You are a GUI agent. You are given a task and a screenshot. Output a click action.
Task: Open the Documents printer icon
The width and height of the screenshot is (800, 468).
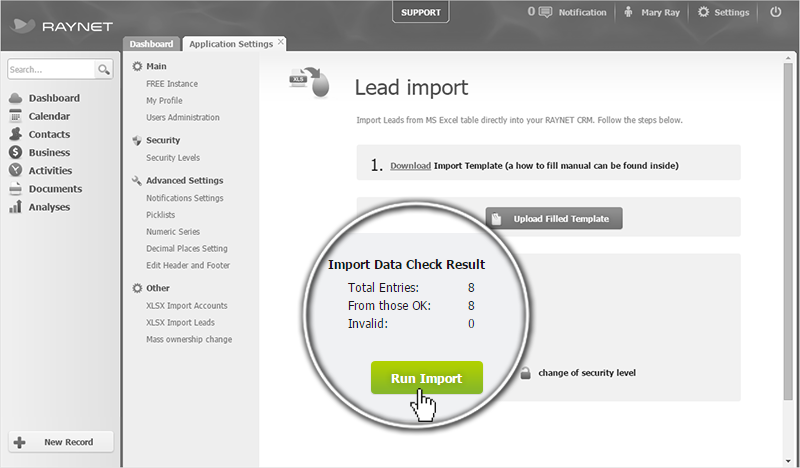pyautogui.click(x=16, y=189)
